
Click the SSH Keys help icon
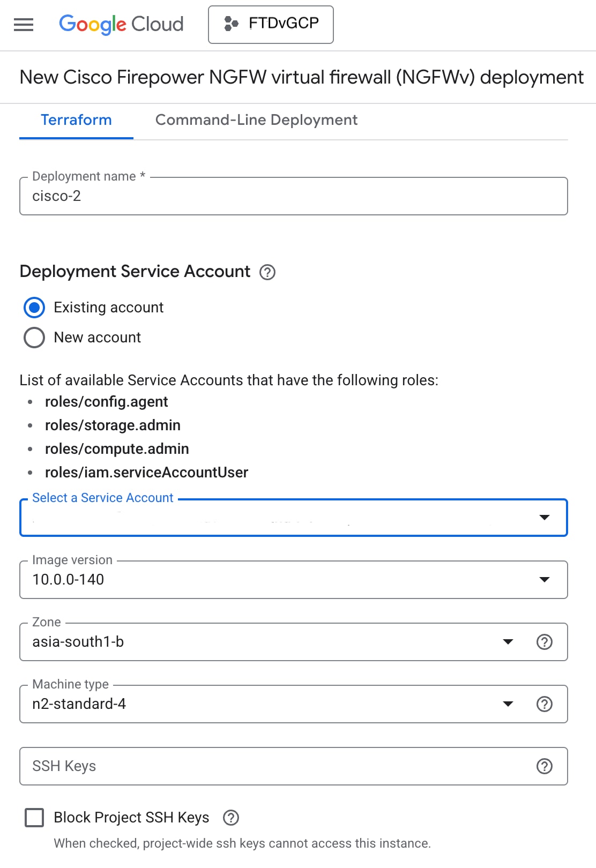[544, 766]
